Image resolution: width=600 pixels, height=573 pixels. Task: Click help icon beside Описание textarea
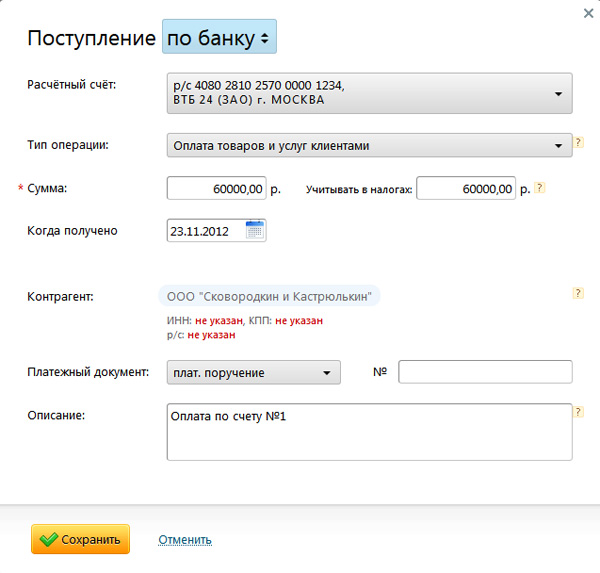[x=578, y=411]
